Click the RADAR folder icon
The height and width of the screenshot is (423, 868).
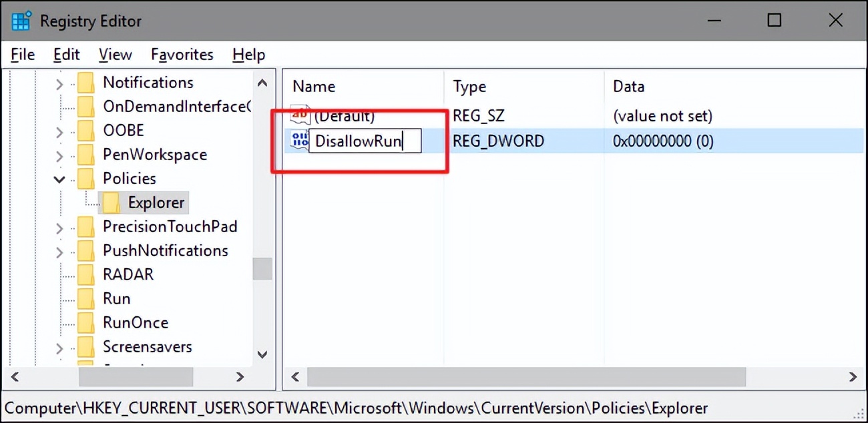[86, 274]
